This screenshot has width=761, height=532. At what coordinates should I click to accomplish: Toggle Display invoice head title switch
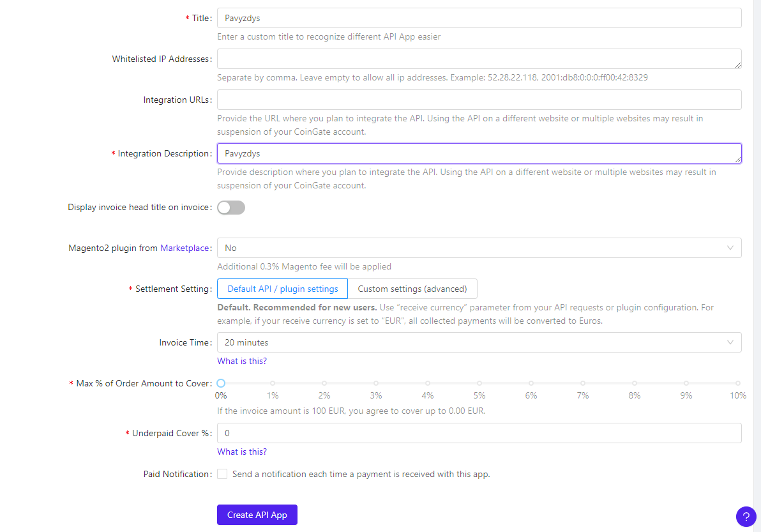coord(231,208)
